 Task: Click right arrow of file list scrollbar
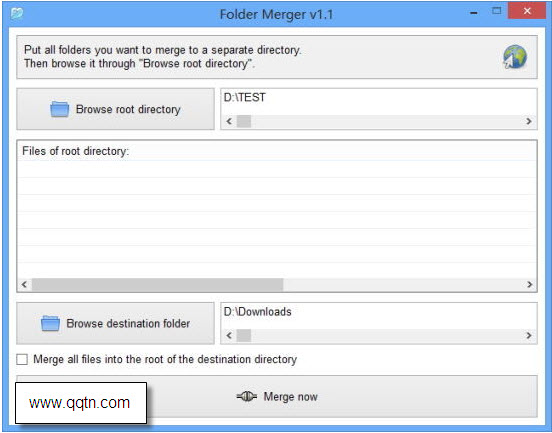point(529,284)
